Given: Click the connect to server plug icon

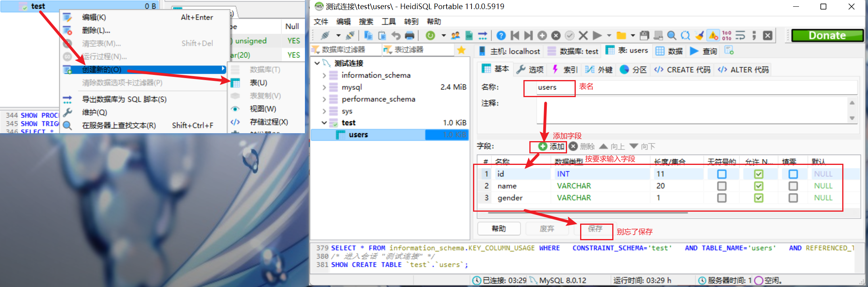Looking at the screenshot, I should pyautogui.click(x=325, y=36).
